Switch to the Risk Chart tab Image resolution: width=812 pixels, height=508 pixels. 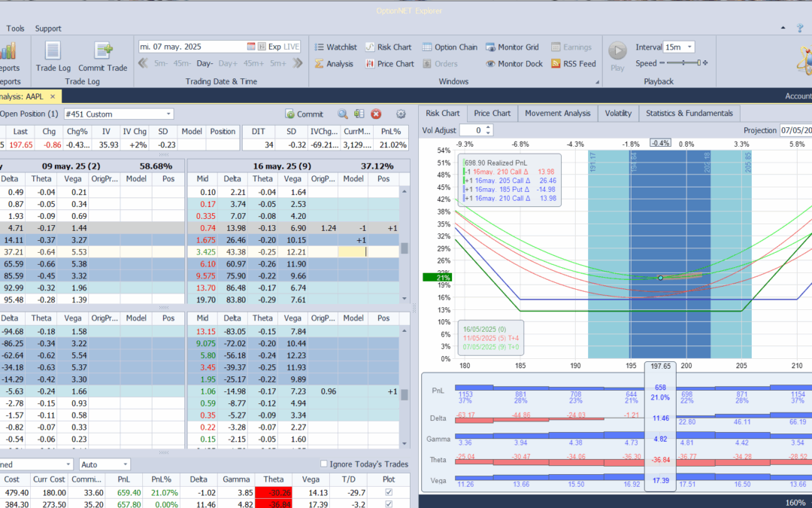[x=443, y=114]
